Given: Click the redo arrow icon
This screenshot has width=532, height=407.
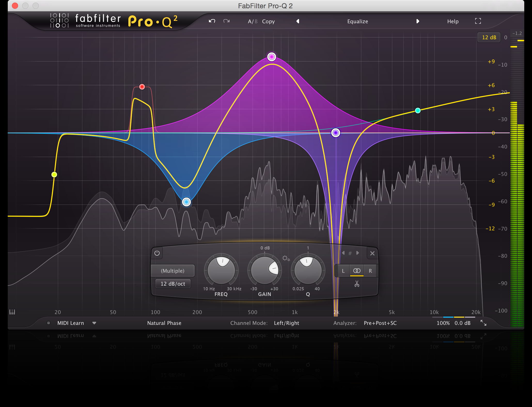Looking at the screenshot, I should click(226, 21).
